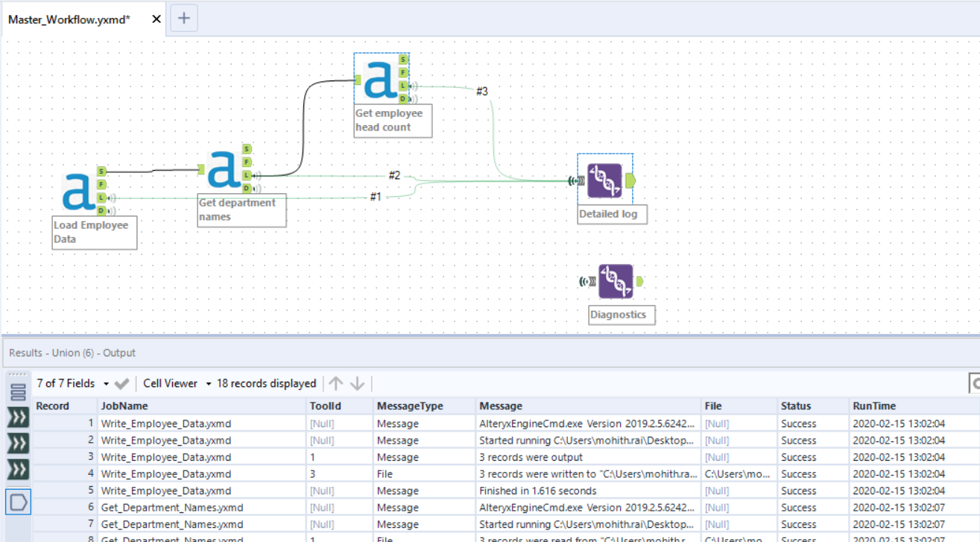Select the Get department names tool icon
This screenshot has height=542, width=980.
(223, 168)
